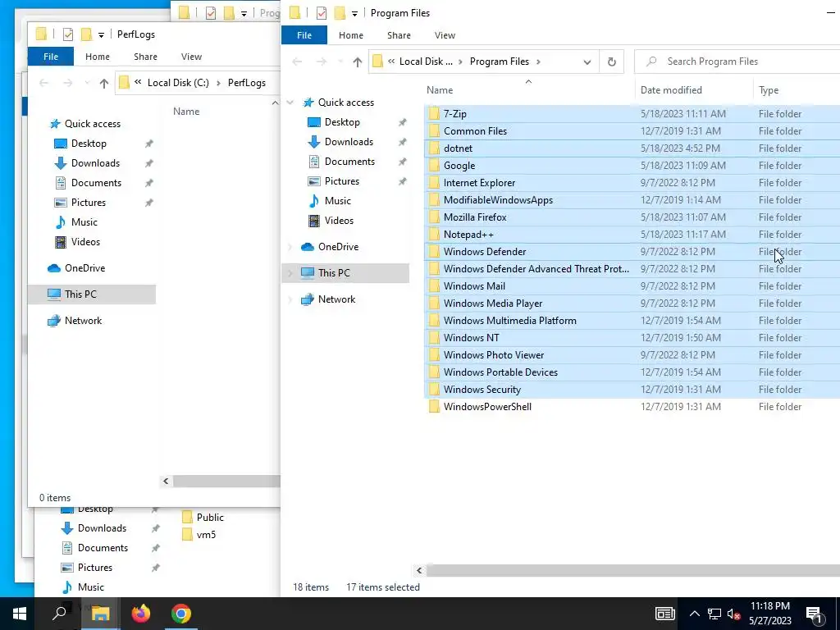The image size is (840, 630).
Task: Open the File tab in PerfLogs window
Action: (x=51, y=57)
